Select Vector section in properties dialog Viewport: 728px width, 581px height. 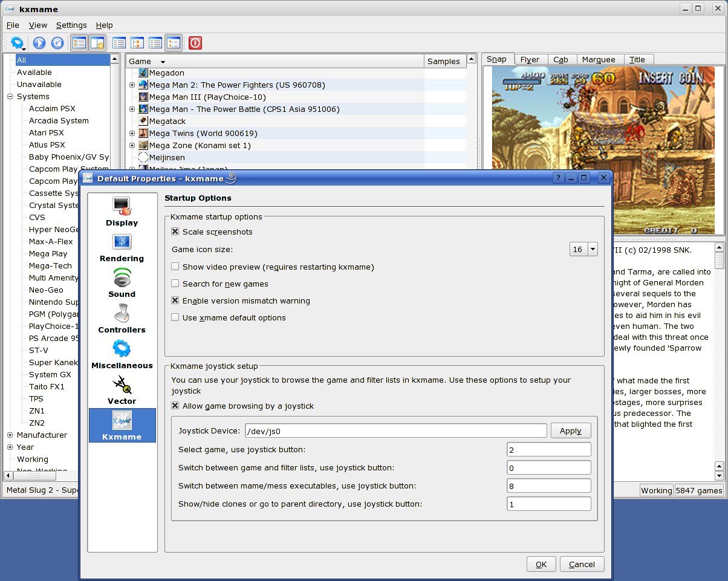122,390
